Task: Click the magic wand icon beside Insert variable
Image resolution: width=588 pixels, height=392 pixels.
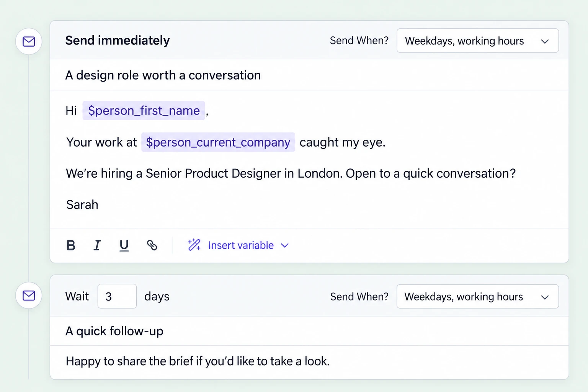Action: coord(194,245)
